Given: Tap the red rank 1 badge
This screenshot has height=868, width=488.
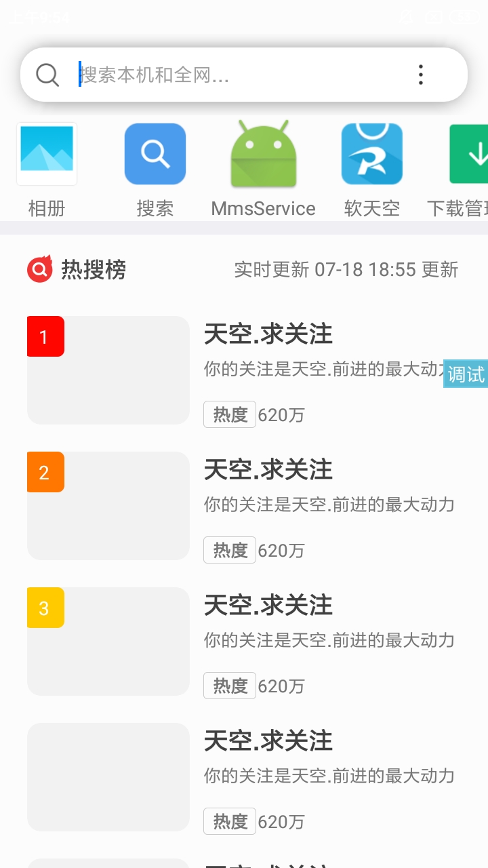Looking at the screenshot, I should [x=45, y=336].
